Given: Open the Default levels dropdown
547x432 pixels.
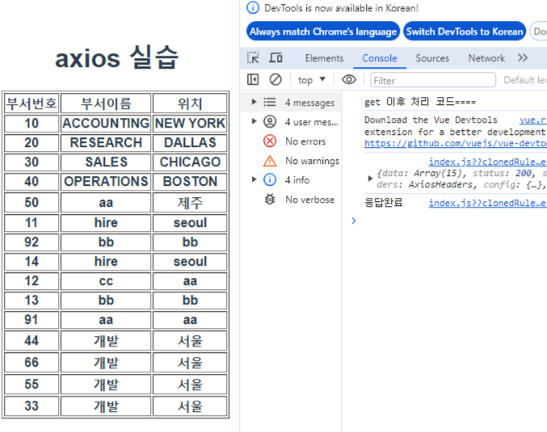Looking at the screenshot, I should coord(525,80).
